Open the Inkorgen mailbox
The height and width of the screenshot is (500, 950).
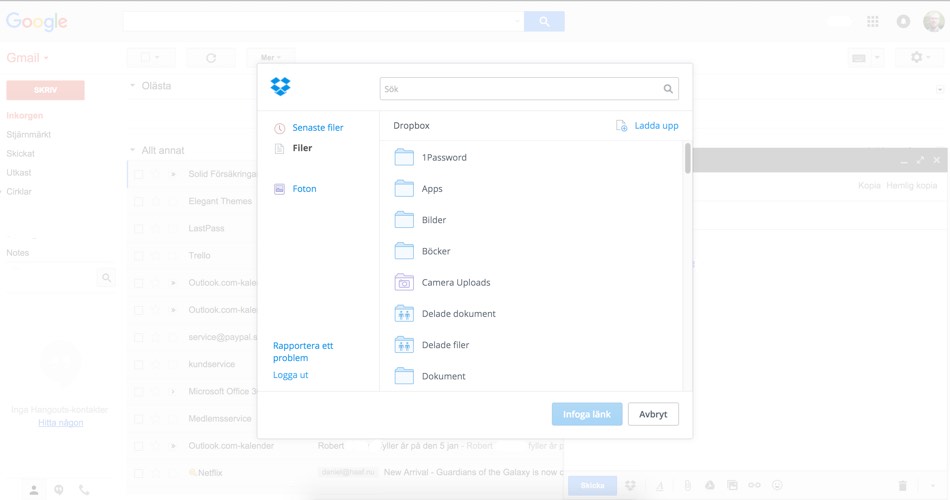[25, 115]
